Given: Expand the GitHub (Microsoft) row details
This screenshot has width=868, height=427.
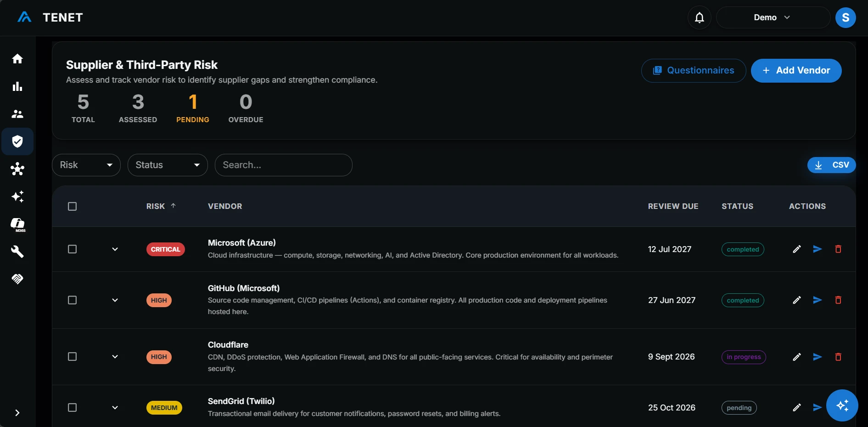Looking at the screenshot, I should pyautogui.click(x=115, y=300).
